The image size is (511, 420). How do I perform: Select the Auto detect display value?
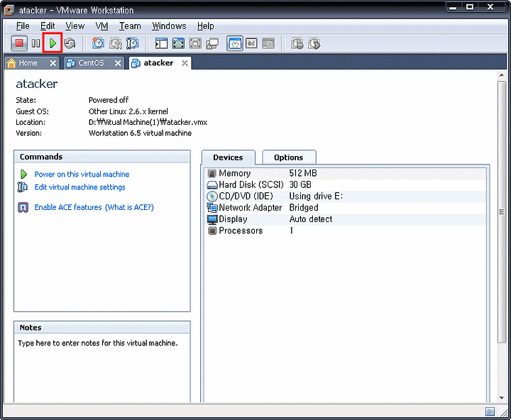click(311, 219)
